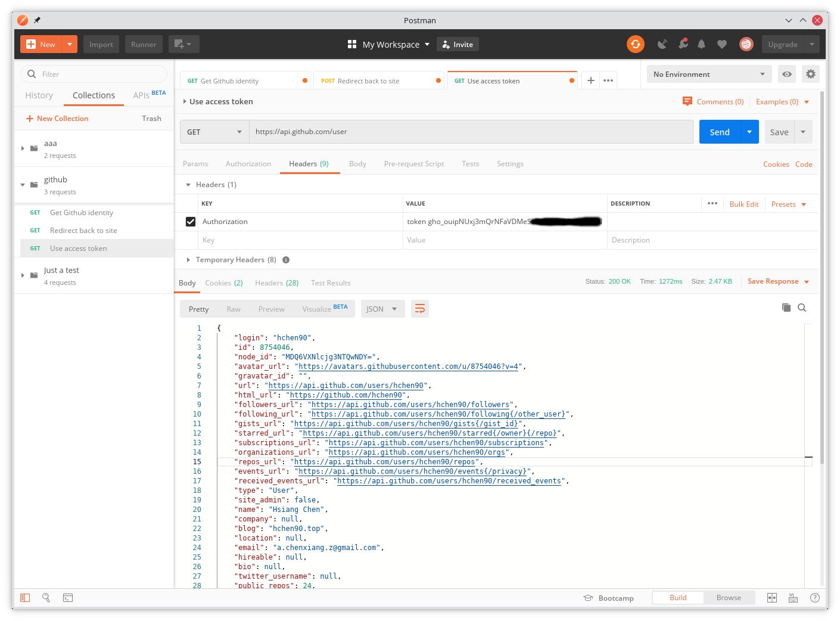Open the Postman console icon
Image resolution: width=840 pixels, height=621 pixels.
click(x=68, y=598)
